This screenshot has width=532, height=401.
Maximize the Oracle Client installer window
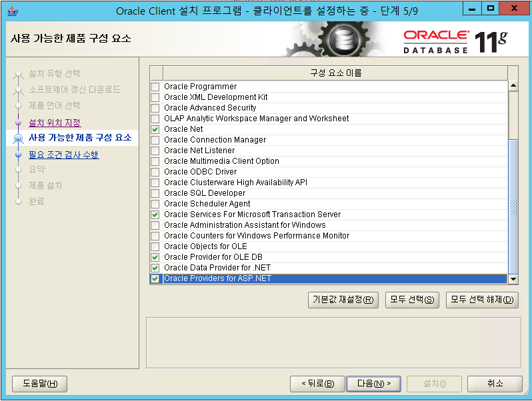pos(490,9)
